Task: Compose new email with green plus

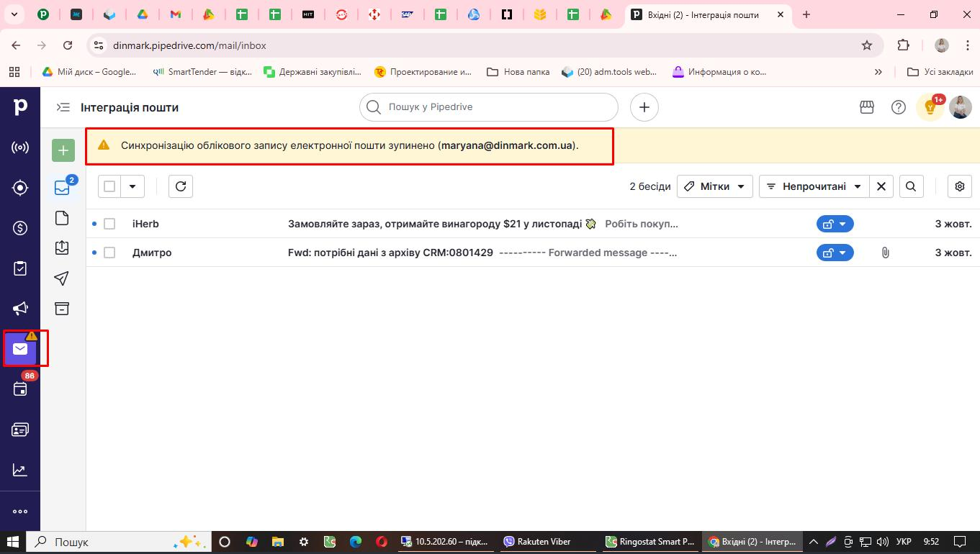Action: point(63,150)
